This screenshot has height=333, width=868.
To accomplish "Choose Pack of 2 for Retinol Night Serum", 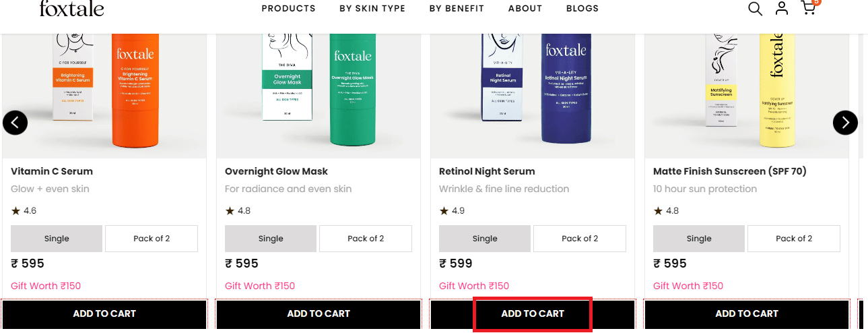I will (580, 239).
